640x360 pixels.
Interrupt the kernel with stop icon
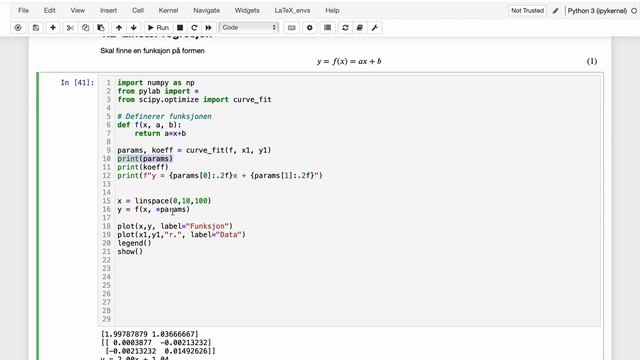coord(180,27)
